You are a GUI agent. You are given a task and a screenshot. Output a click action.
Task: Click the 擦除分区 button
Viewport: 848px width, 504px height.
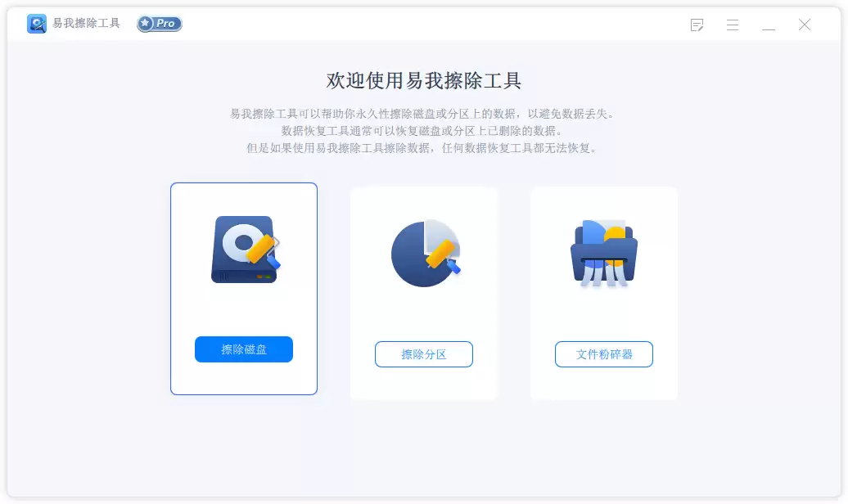[x=424, y=354]
